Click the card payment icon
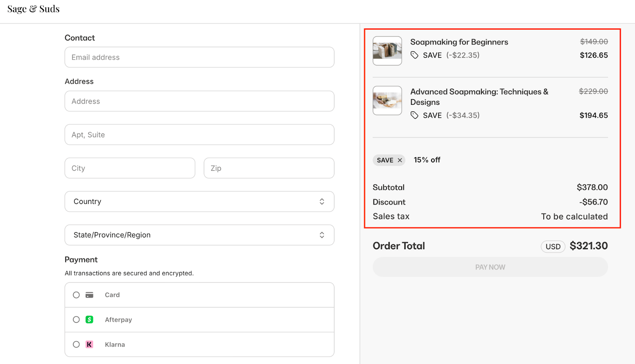Screen dimensions: 635x364 (89, 295)
